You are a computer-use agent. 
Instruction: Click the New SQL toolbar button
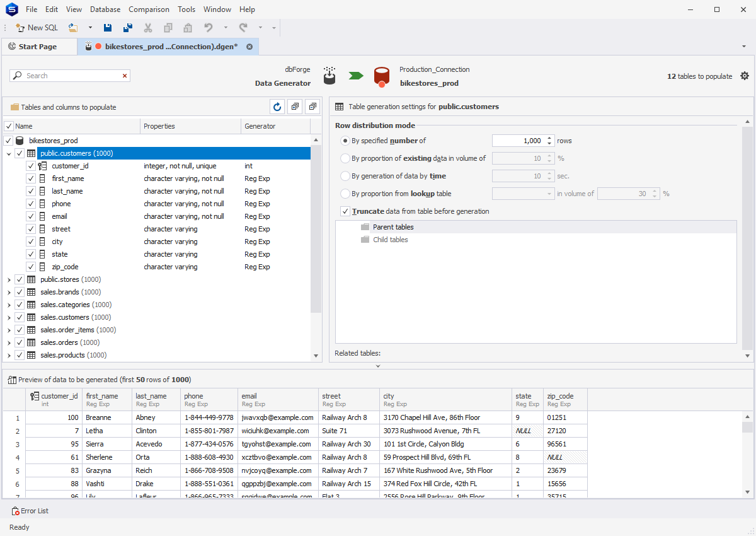(37, 28)
